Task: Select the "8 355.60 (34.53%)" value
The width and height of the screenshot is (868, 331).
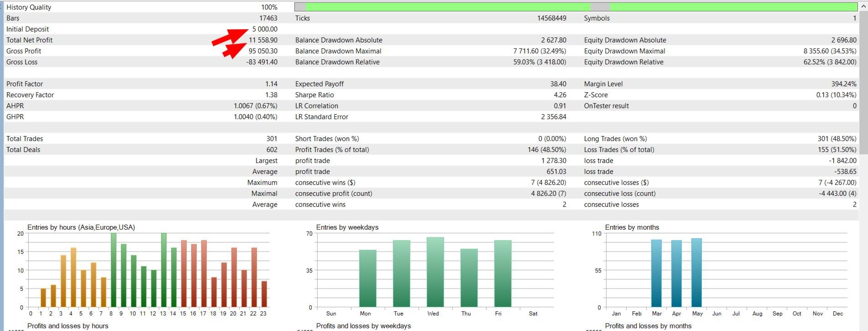Action: [830, 51]
